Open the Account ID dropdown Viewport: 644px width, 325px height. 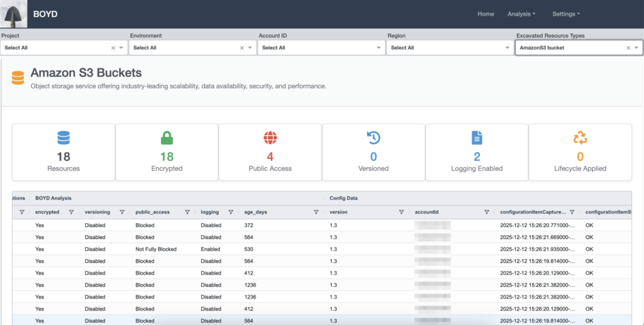coord(379,48)
